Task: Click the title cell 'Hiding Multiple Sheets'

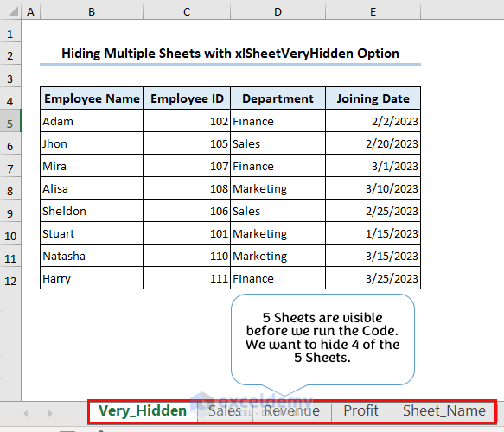Action: click(x=230, y=54)
